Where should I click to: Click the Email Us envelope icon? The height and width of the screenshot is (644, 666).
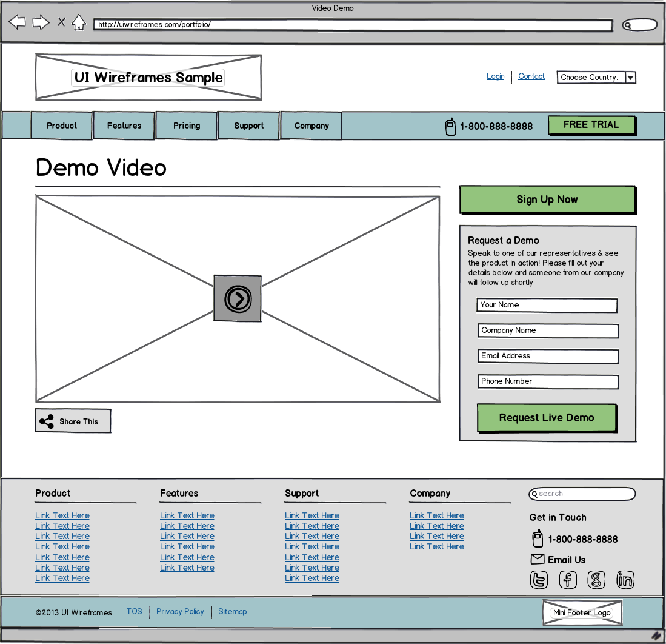[x=538, y=559]
